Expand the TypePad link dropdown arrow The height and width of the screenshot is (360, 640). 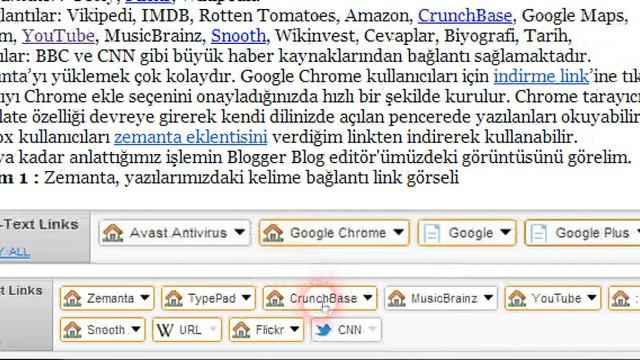(246, 298)
